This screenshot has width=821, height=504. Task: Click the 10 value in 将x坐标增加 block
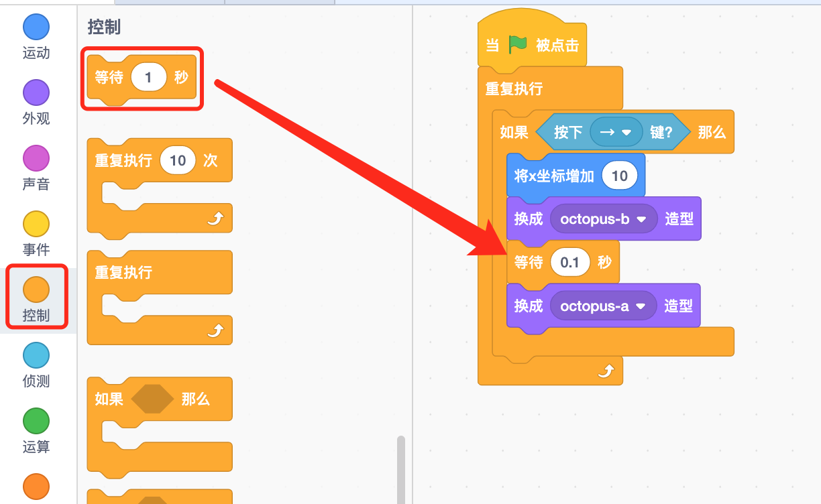coord(620,176)
